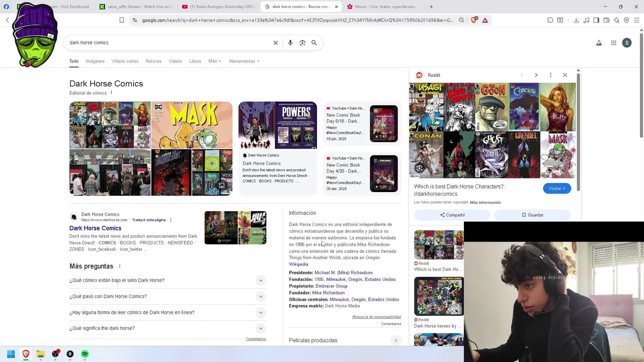Click Visitar button in Reddit panel

(557, 189)
